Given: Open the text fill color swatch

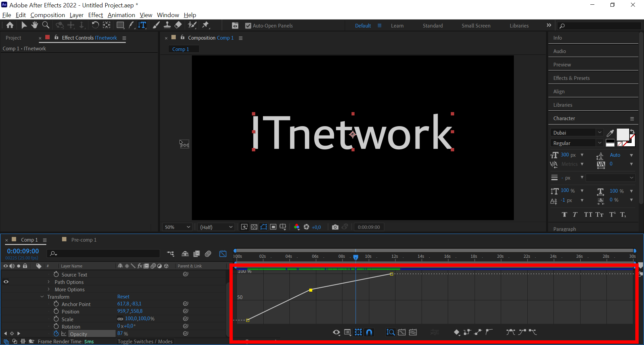Looking at the screenshot, I should pyautogui.click(x=623, y=134).
